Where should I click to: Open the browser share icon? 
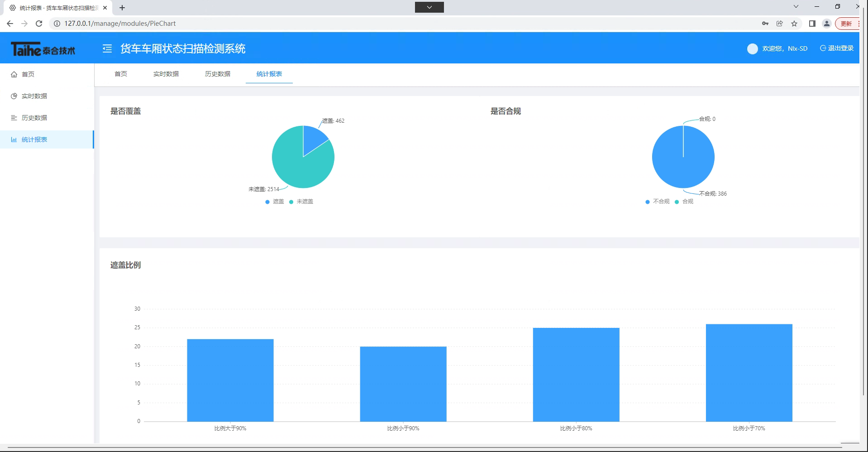tap(779, 24)
